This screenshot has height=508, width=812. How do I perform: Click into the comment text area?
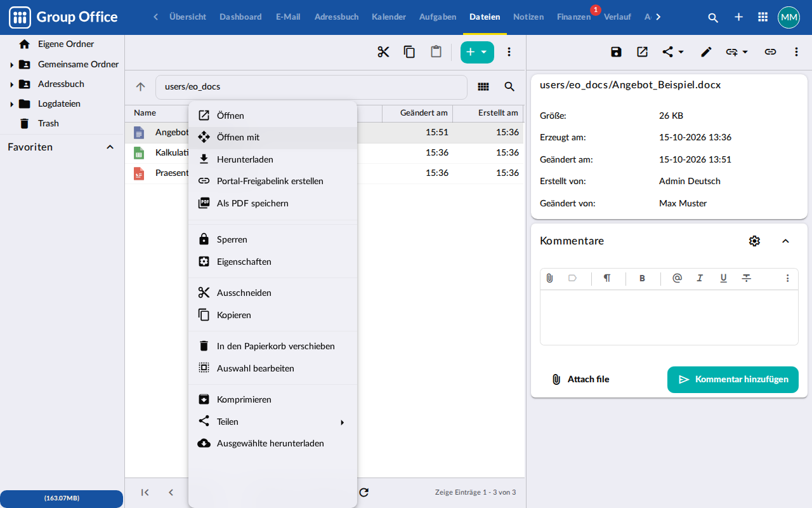[669, 317]
